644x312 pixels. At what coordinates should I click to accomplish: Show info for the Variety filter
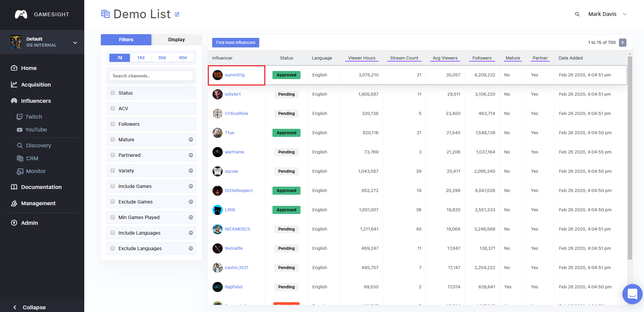[x=191, y=171]
